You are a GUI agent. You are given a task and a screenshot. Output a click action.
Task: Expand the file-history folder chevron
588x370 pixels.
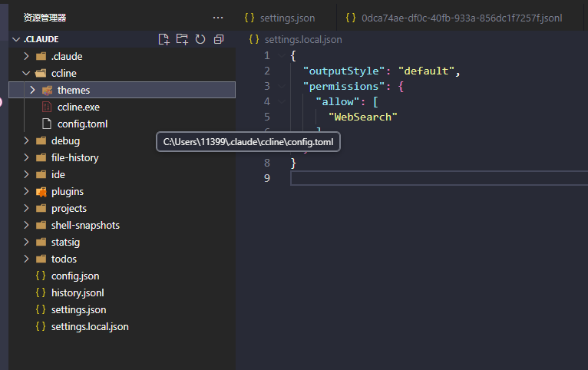tap(26, 157)
